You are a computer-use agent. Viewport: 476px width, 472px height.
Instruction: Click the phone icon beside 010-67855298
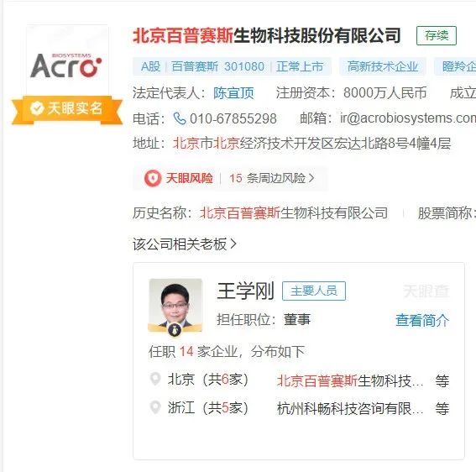(180, 118)
